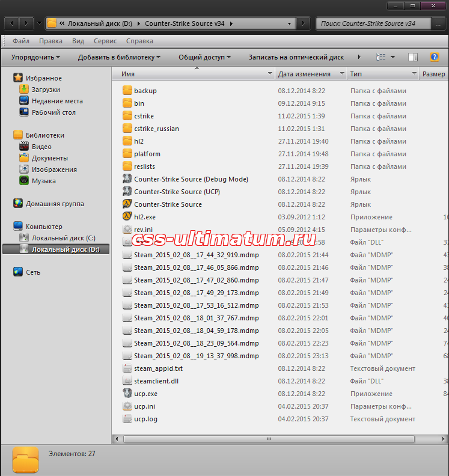The image size is (449, 476).
Task: Select the Counter-Strike Source shortcut icon
Action: point(127,204)
